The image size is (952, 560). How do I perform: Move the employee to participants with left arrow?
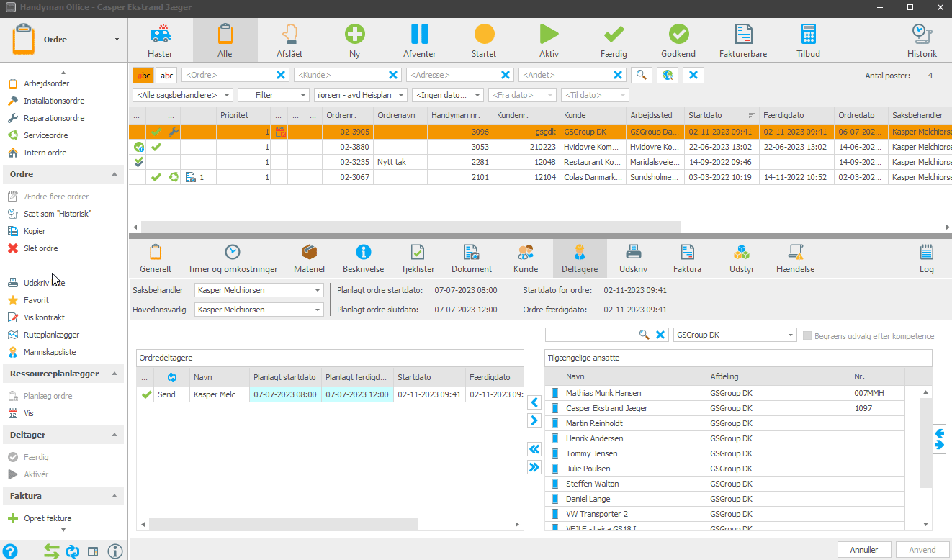point(534,402)
